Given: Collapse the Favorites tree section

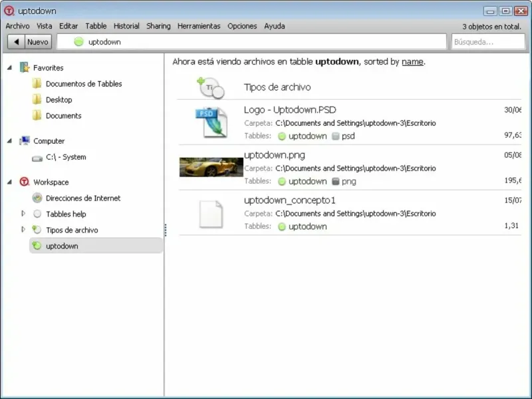Looking at the screenshot, I should [x=10, y=68].
